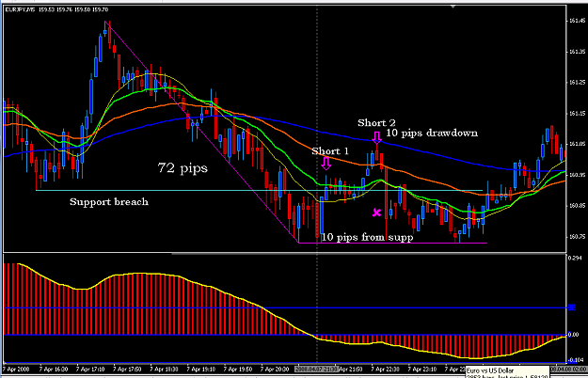Click the highlighted 2008.04.07 21:30 crosshair time
The image size is (588, 378).
click(316, 369)
